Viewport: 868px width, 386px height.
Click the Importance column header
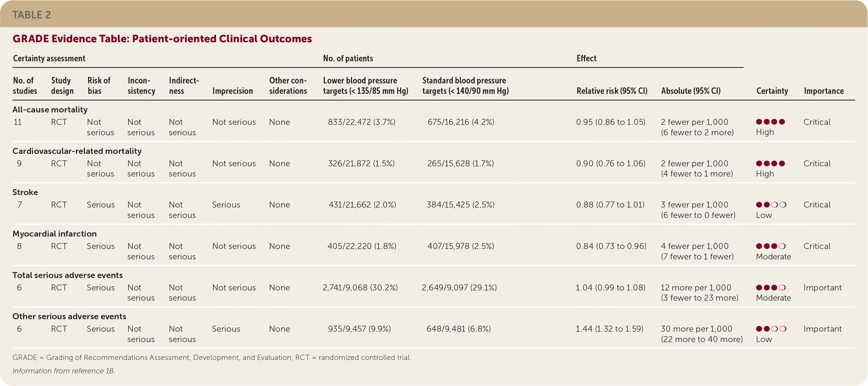point(824,91)
